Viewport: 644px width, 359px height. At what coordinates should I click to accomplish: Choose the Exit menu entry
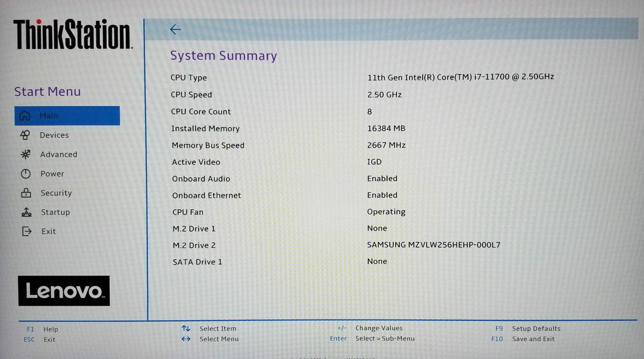(x=49, y=232)
